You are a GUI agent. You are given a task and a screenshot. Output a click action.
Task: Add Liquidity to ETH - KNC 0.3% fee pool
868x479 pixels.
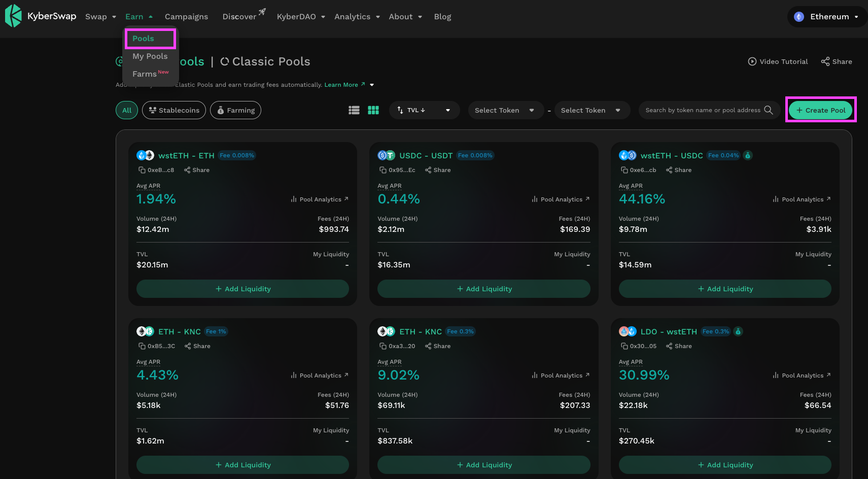[x=483, y=465]
